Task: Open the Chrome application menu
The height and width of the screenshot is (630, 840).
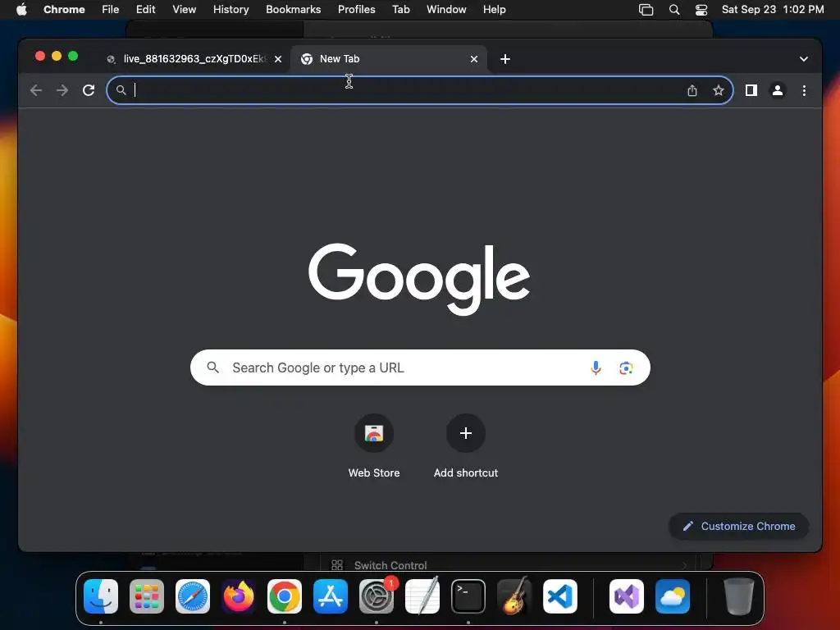Action: [64, 10]
